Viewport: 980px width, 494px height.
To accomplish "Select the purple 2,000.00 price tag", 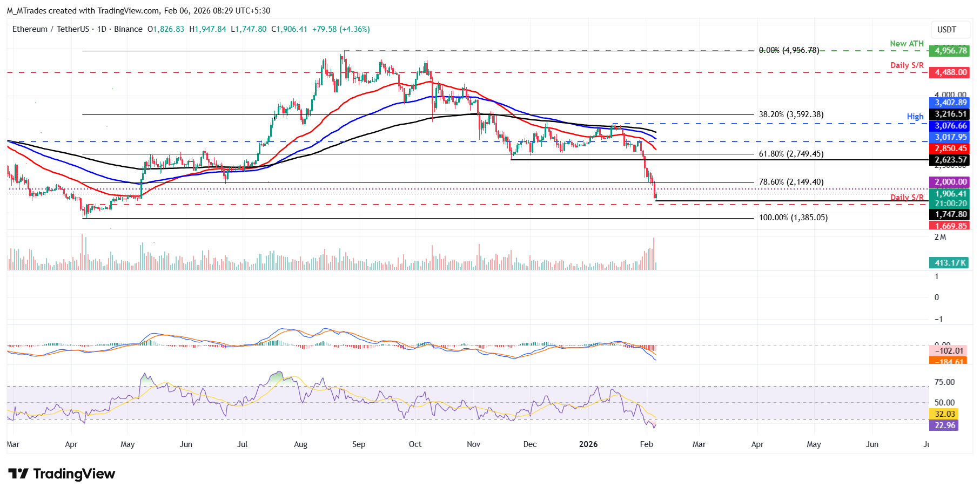I will point(950,182).
